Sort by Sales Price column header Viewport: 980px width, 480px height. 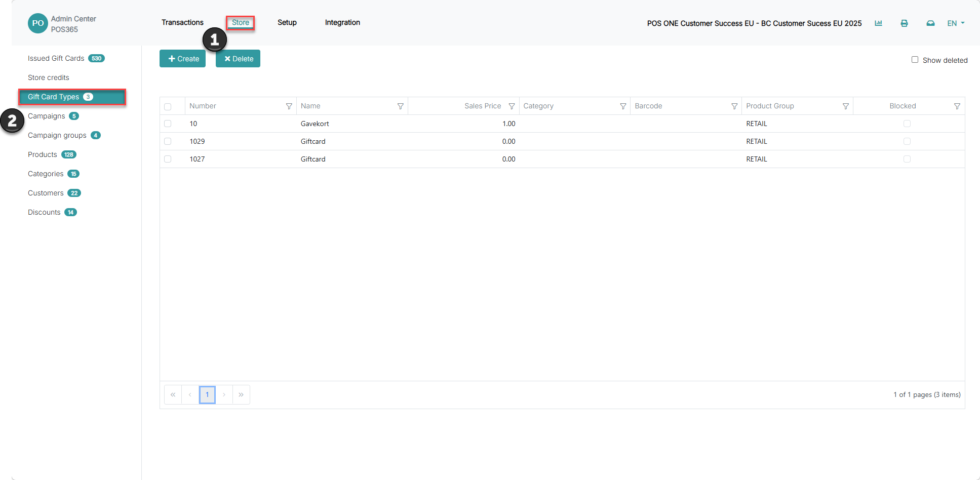tap(483, 106)
